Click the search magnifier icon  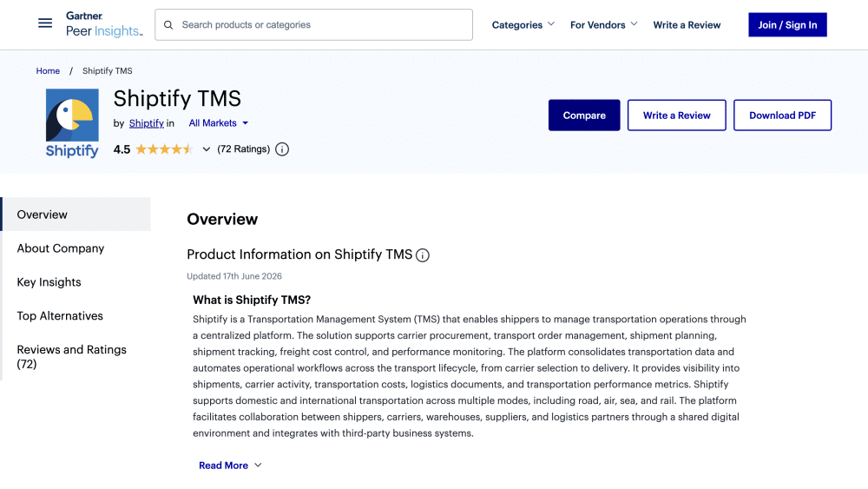pos(168,25)
